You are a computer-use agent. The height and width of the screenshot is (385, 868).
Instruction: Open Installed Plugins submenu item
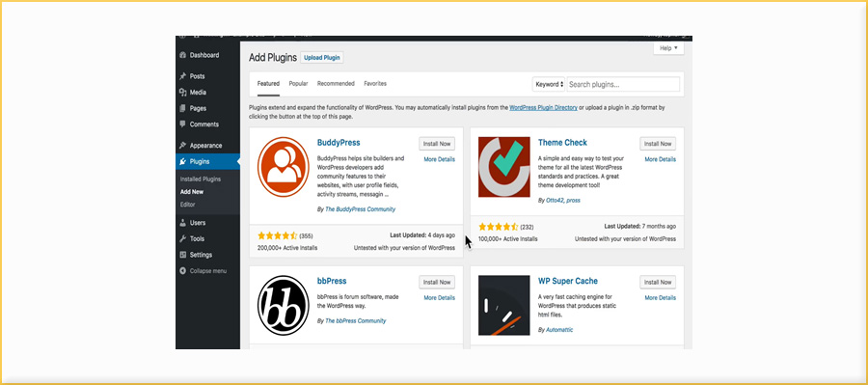coord(201,179)
